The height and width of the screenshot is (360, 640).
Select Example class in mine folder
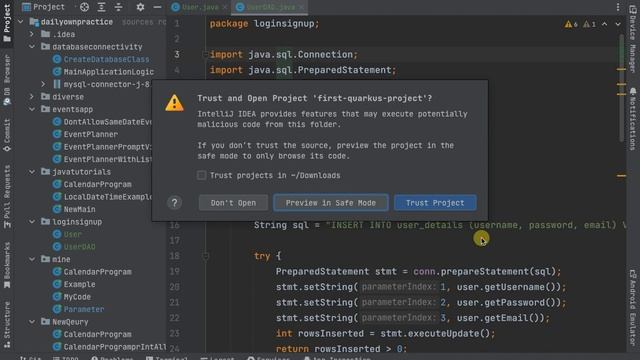pos(74,284)
